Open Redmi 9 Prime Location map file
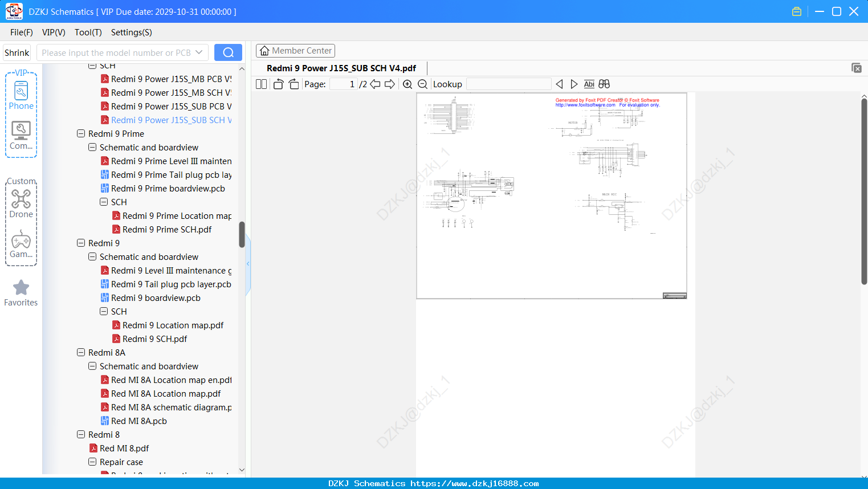The image size is (868, 489). (177, 216)
